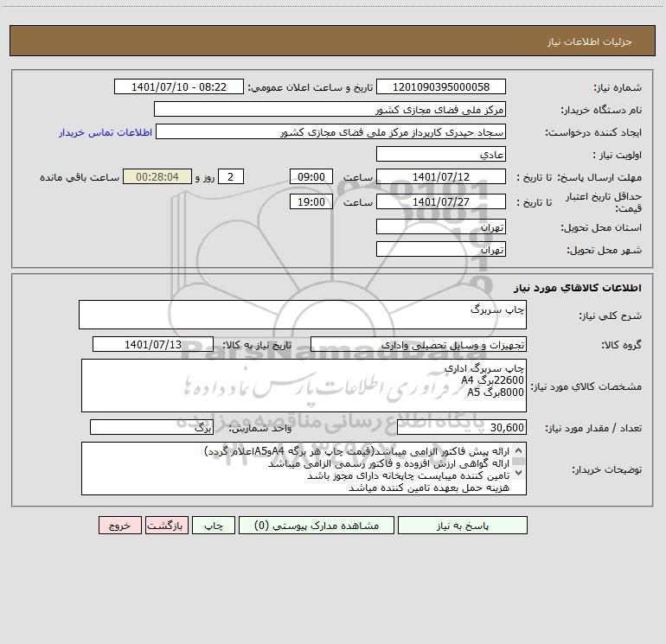Click label تعداد / مقدار مورد نیاز
This screenshot has height=644, width=666.
(x=593, y=428)
